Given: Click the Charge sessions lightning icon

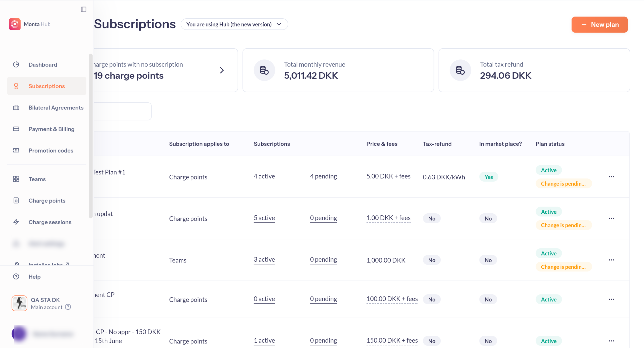Looking at the screenshot, I should 16,222.
